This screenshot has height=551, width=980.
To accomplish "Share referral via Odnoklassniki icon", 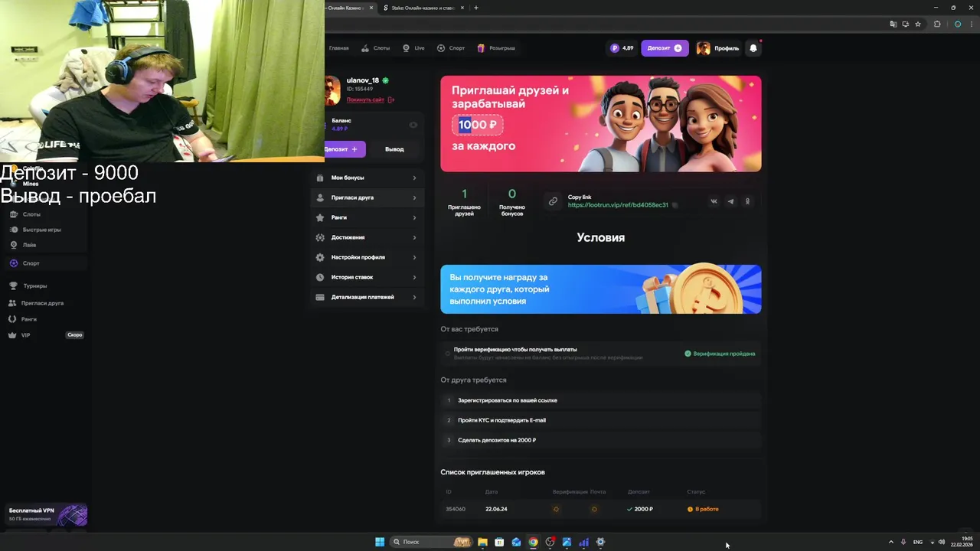I will pos(747,201).
